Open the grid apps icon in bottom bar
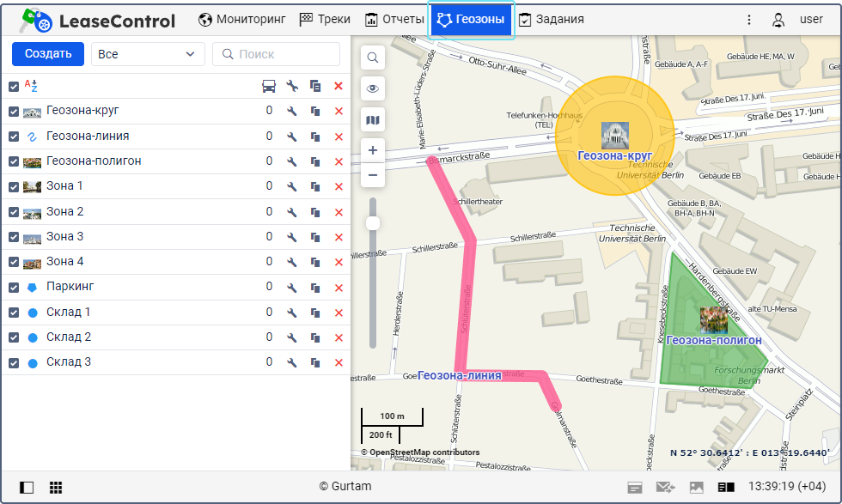The height and width of the screenshot is (504, 842). [56, 488]
